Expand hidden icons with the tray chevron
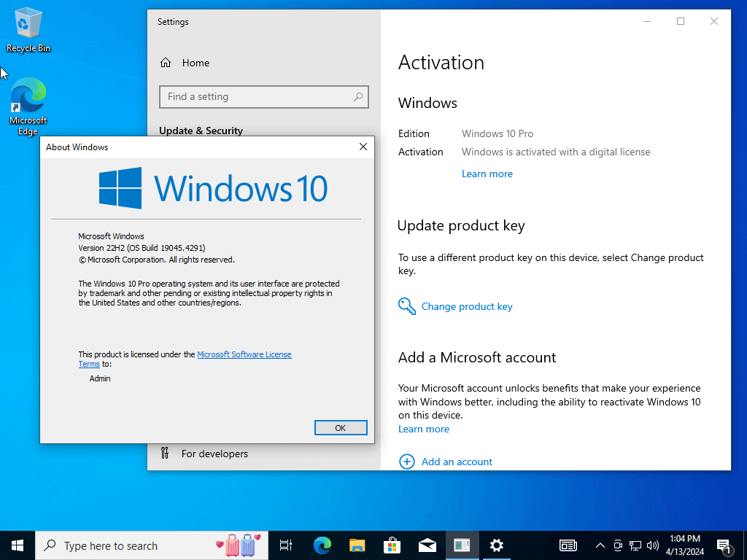 [x=600, y=545]
